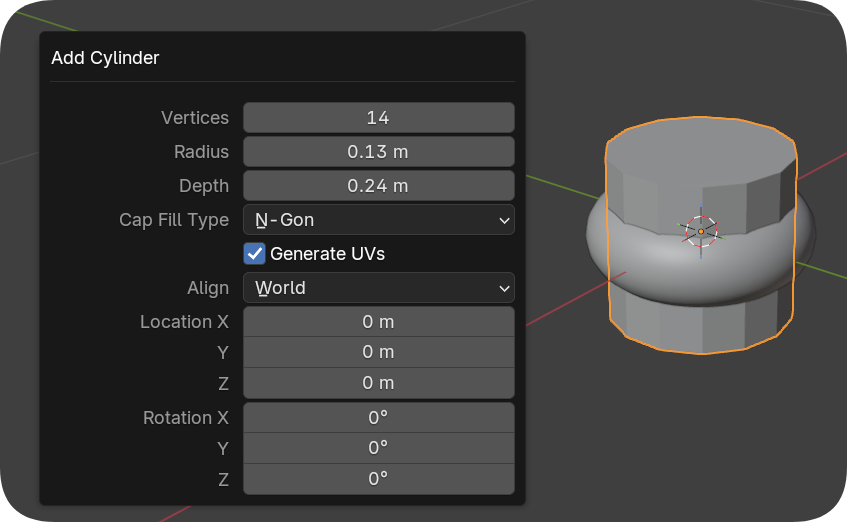847x522 pixels.
Task: Click the Rotation X value field
Action: 378,418
